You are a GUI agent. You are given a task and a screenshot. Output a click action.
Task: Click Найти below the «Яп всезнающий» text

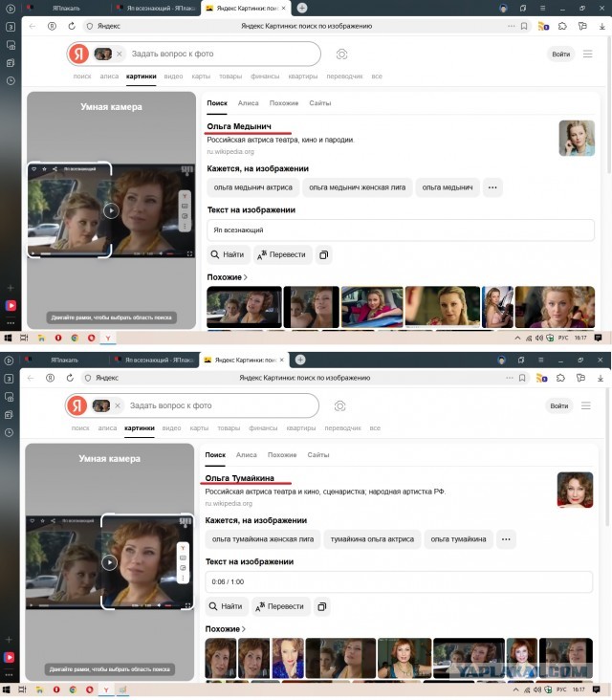point(228,254)
